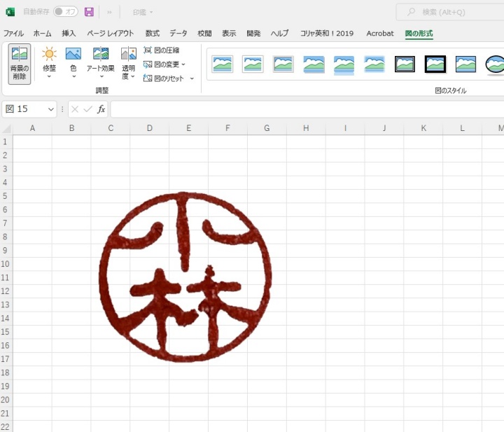Apply the seventh picture style, double black frame
The height and width of the screenshot is (432, 504).
(405, 64)
